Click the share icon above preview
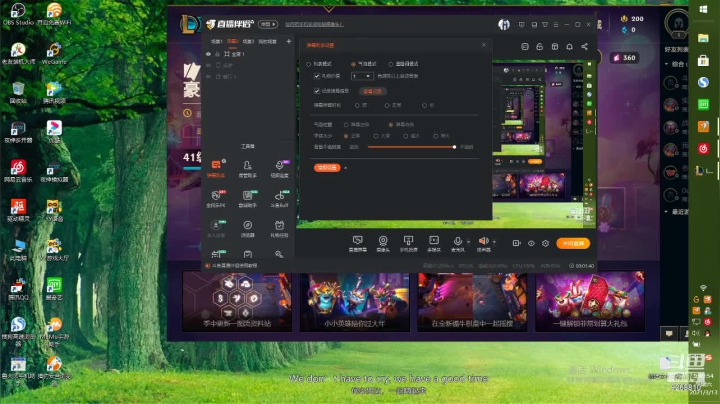 [x=584, y=46]
